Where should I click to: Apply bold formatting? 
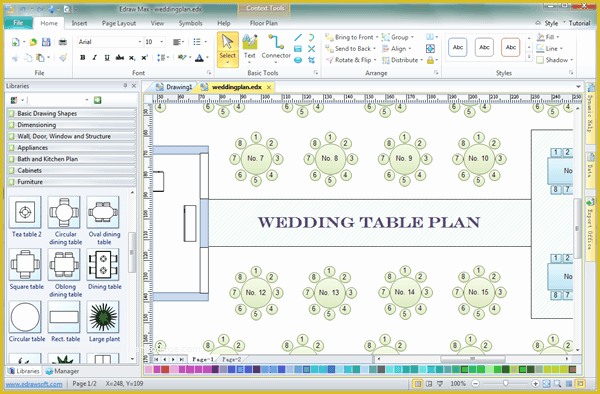pyautogui.click(x=83, y=57)
